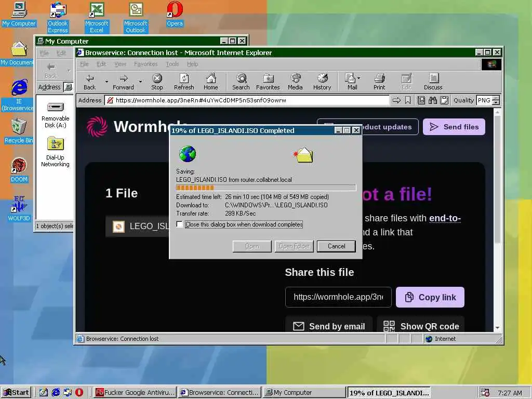This screenshot has height=399, width=532.
Task: Open the File menu in Internet Explorer
Action: click(84, 64)
